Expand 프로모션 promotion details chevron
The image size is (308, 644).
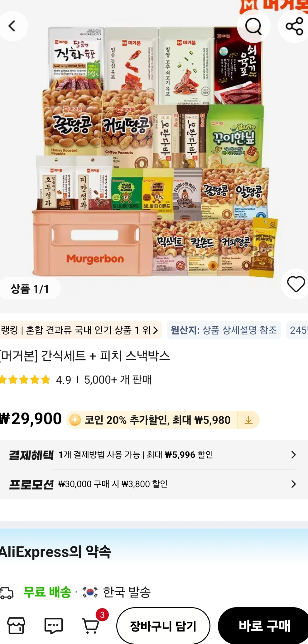click(293, 484)
